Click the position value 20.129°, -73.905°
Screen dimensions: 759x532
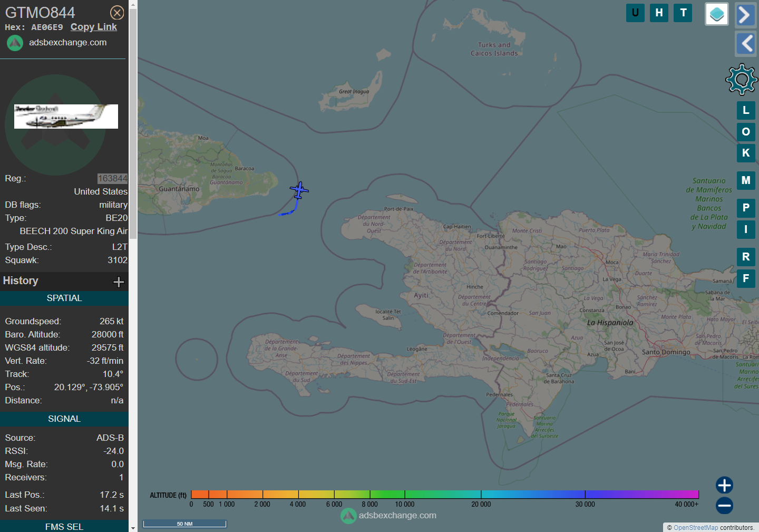89,387
